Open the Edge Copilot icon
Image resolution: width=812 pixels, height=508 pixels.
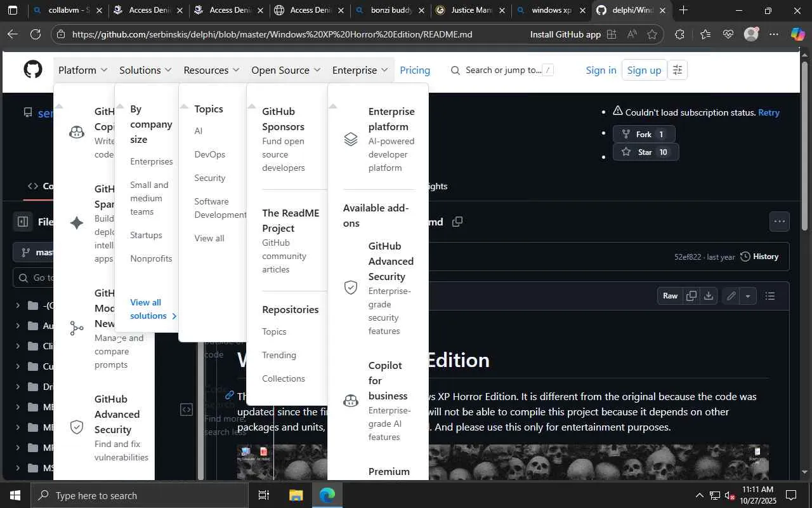pyautogui.click(x=797, y=34)
